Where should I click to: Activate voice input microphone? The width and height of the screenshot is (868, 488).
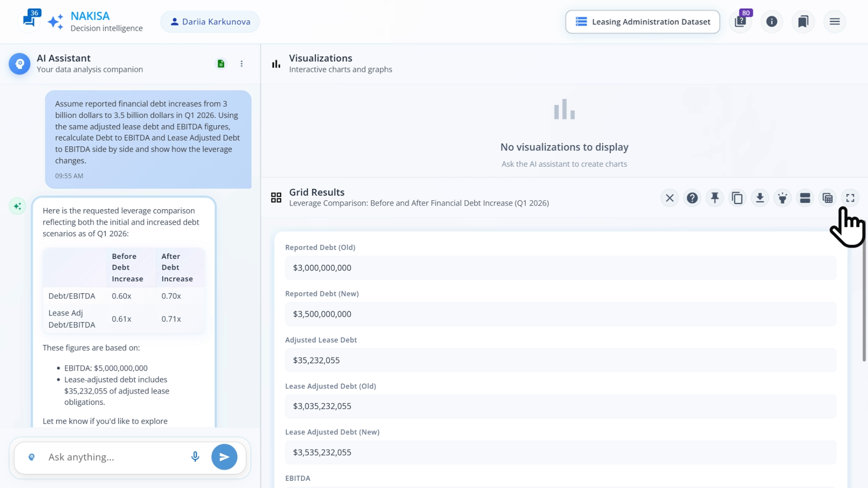[x=195, y=457]
